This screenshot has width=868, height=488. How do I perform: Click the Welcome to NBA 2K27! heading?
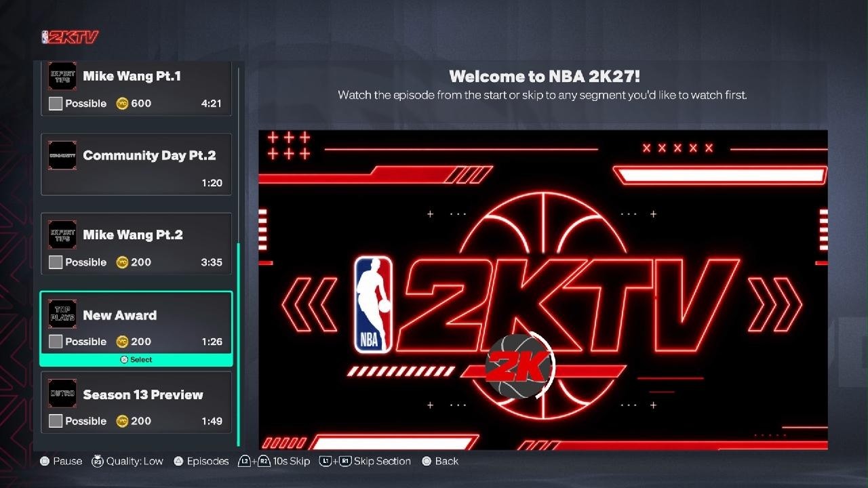pos(545,76)
